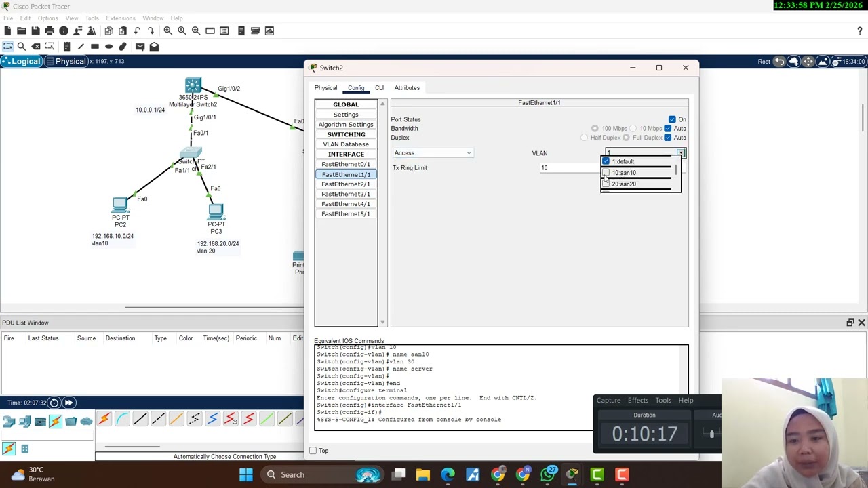Switch to Logical workspace view
The width and height of the screenshot is (868, 488).
[x=20, y=62]
